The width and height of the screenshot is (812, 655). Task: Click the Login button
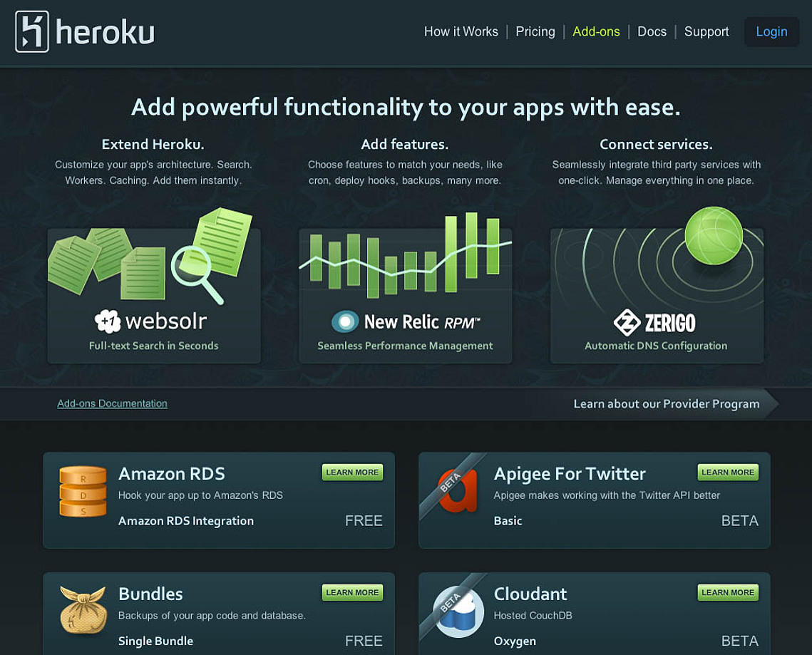(771, 31)
